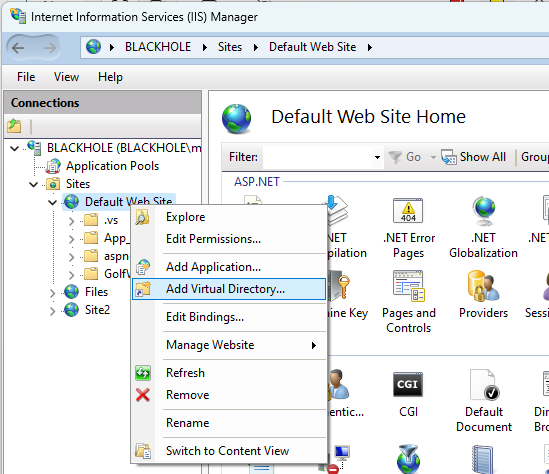Image resolution: width=549 pixels, height=474 pixels.
Task: Select Application Pools in the tree
Action: point(112,166)
